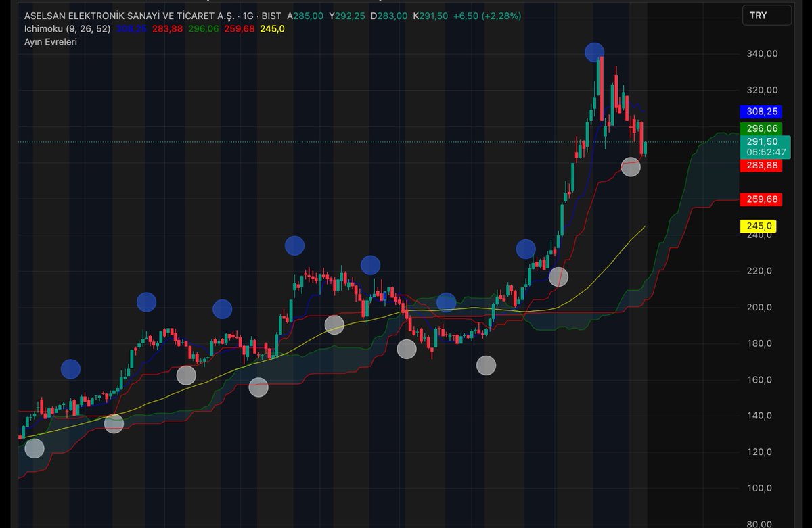This screenshot has height=528, width=812.
Task: Select the new moon marker at the 340 peak
Action: point(594,52)
